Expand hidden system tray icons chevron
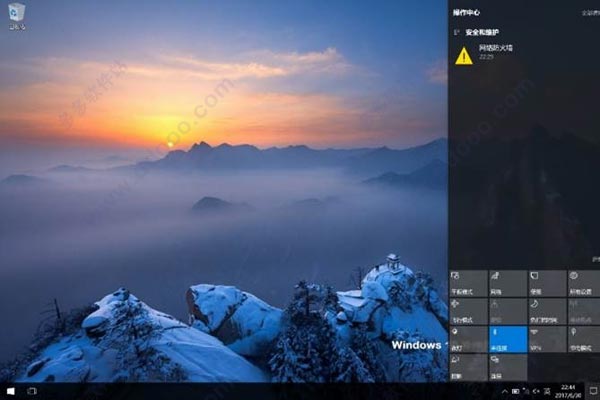The height and width of the screenshot is (400, 600). [x=505, y=391]
